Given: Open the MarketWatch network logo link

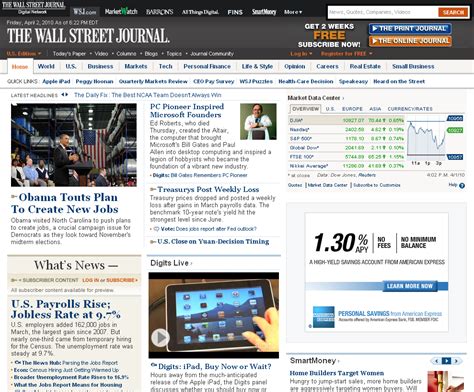Looking at the screenshot, I should tap(121, 12).
